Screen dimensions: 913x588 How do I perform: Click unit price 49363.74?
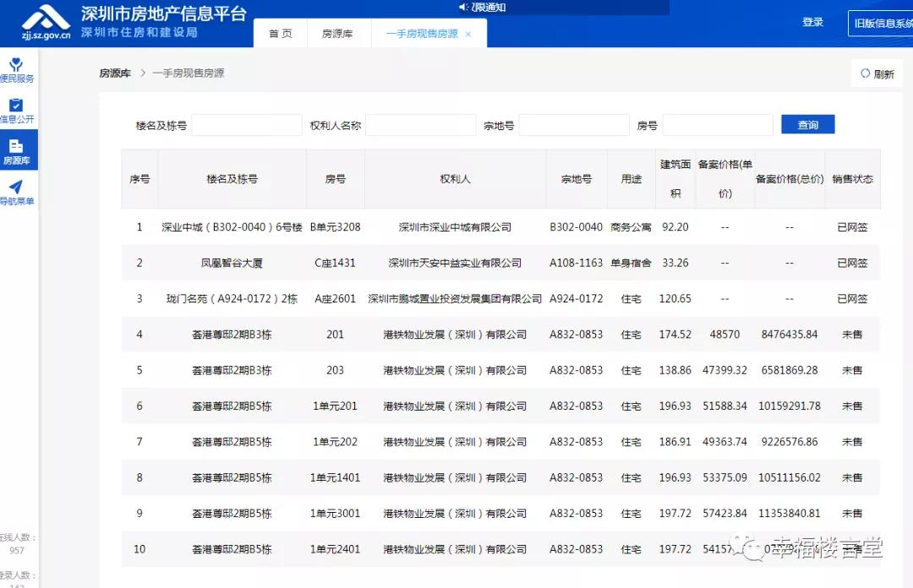[x=724, y=442]
